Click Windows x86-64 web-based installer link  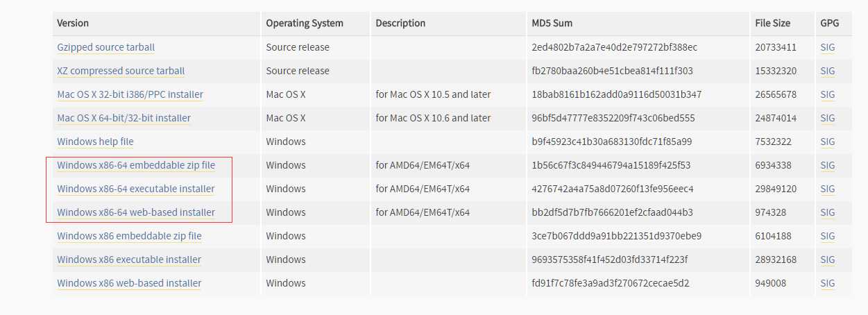click(x=136, y=212)
